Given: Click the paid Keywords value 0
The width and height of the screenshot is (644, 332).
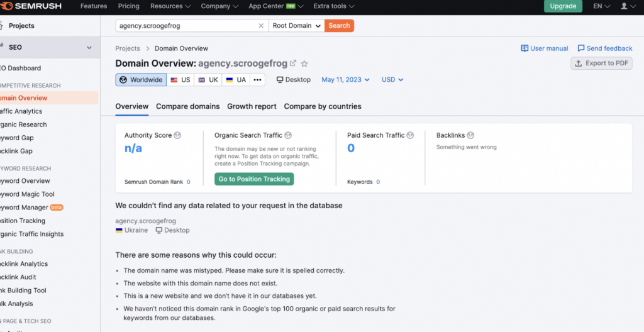Looking at the screenshot, I should click(x=378, y=182).
